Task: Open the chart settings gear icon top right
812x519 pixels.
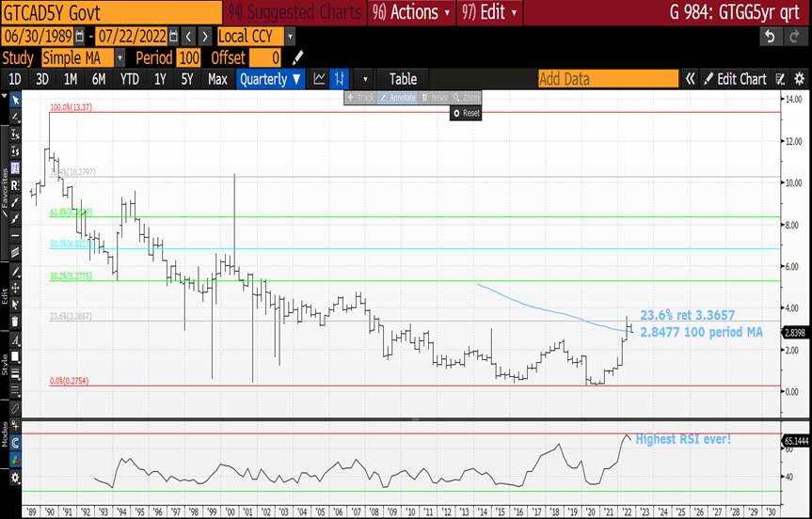Action: point(800,79)
